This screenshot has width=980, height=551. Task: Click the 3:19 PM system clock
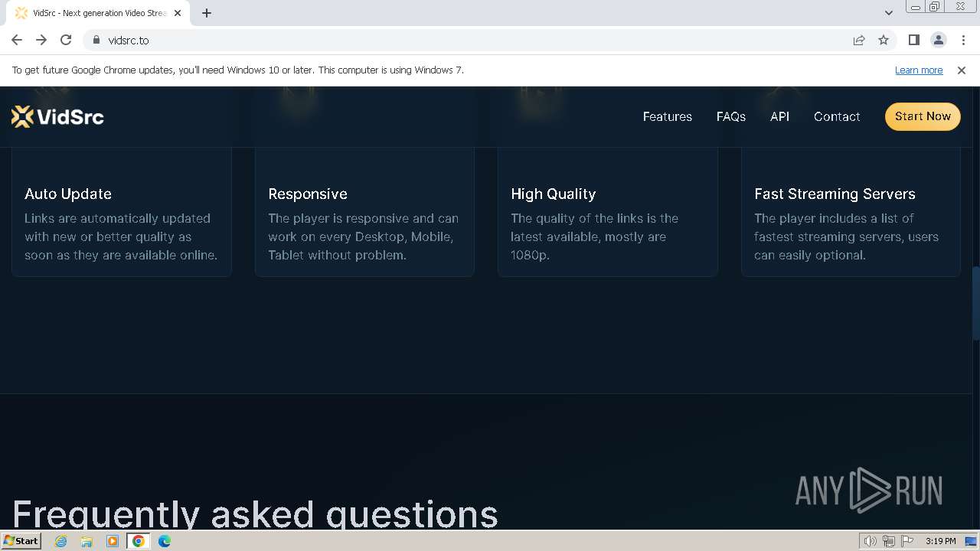pos(940,541)
